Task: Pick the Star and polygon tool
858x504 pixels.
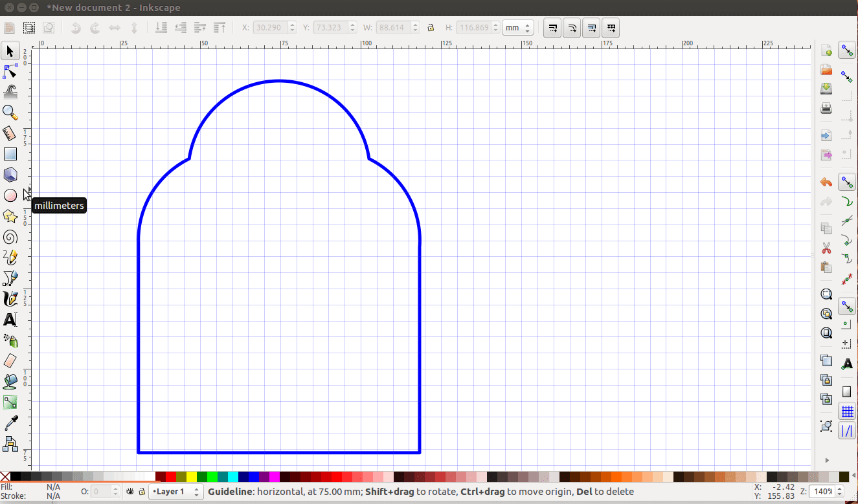Action: (10, 216)
